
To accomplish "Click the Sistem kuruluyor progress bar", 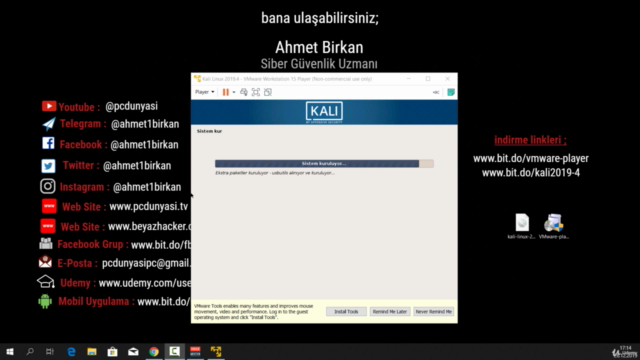I will coord(324,164).
